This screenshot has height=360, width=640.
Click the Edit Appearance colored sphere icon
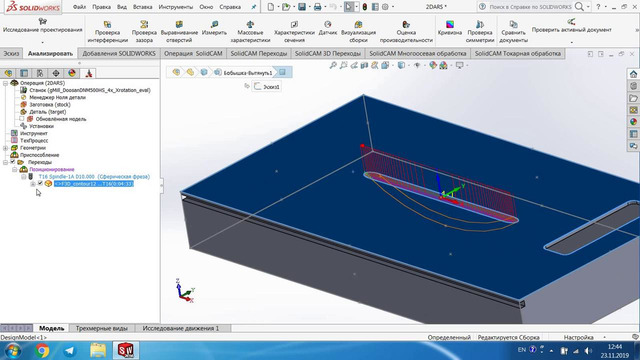click(x=433, y=65)
